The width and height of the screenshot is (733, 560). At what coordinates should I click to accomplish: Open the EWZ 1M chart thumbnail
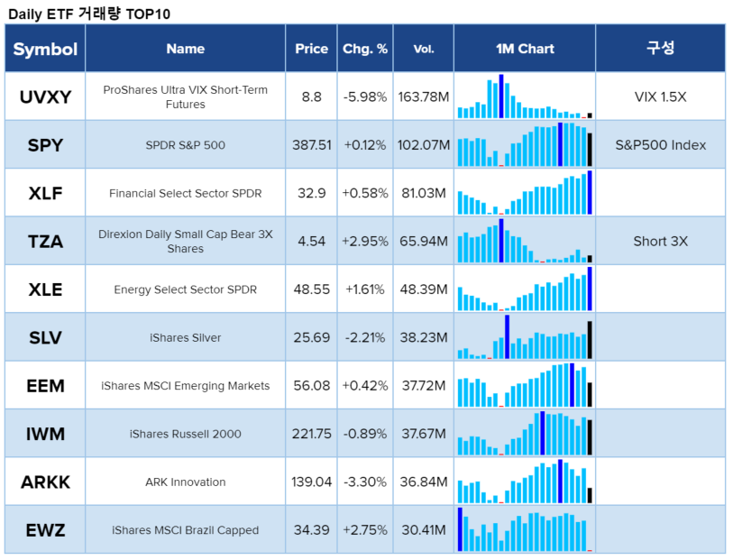525,529
